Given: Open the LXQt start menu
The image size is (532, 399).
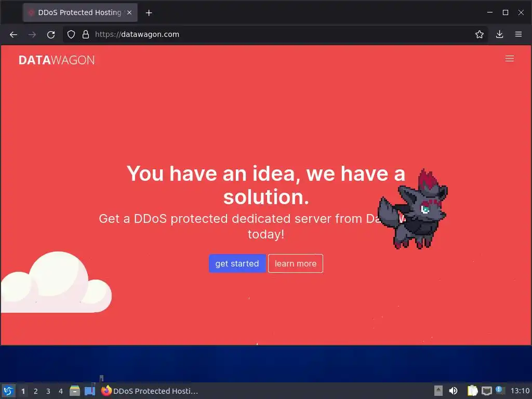Looking at the screenshot, I should point(8,391).
